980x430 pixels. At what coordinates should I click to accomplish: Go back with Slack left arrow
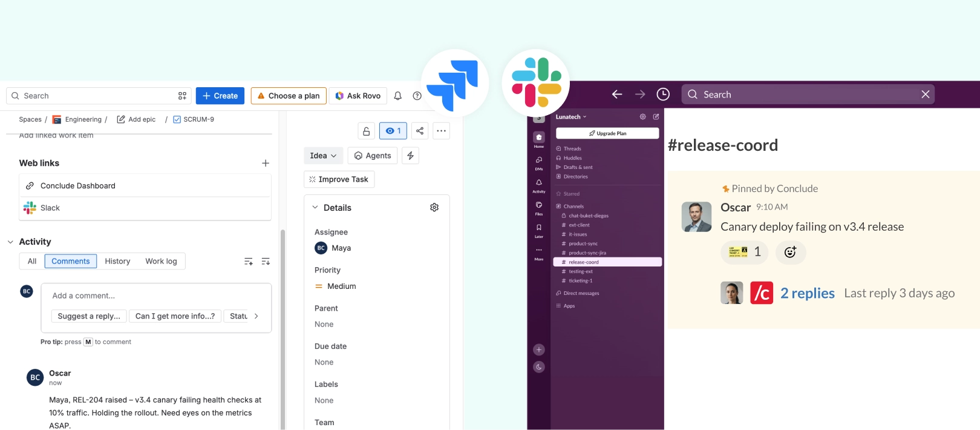tap(617, 94)
